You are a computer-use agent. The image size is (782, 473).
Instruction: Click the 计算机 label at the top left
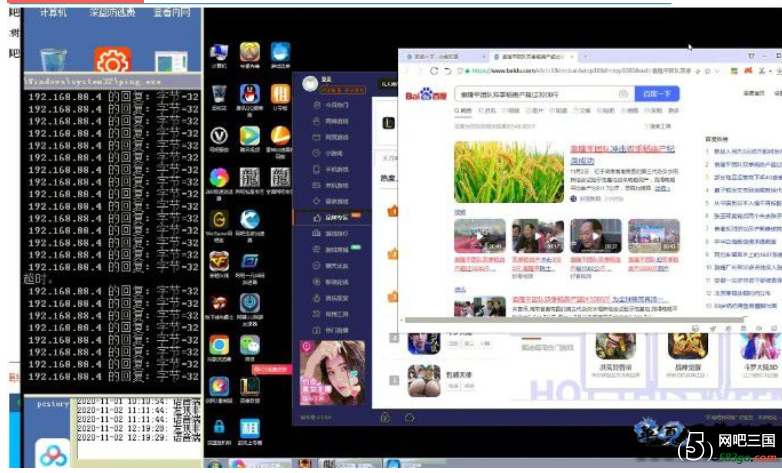click(x=53, y=12)
